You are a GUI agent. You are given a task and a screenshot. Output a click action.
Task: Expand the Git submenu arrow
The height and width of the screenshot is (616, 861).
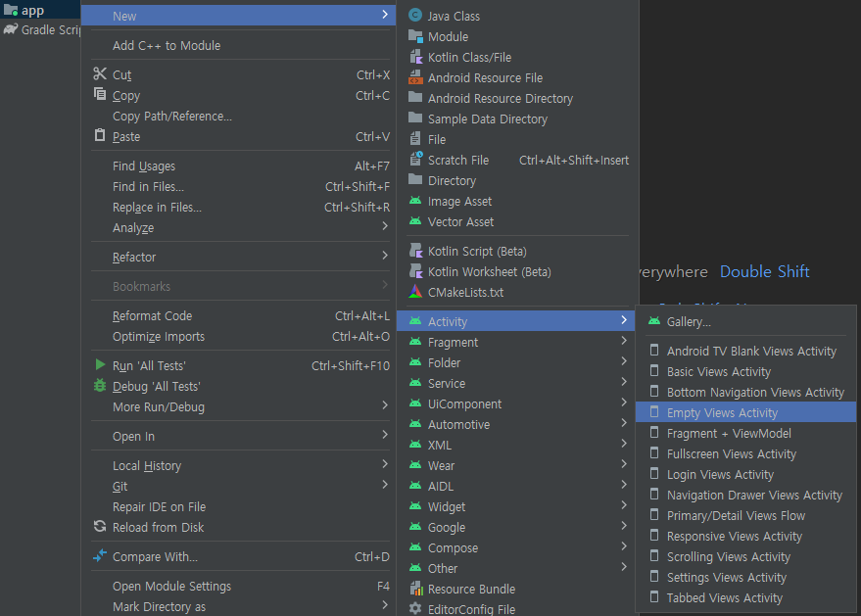[385, 485]
